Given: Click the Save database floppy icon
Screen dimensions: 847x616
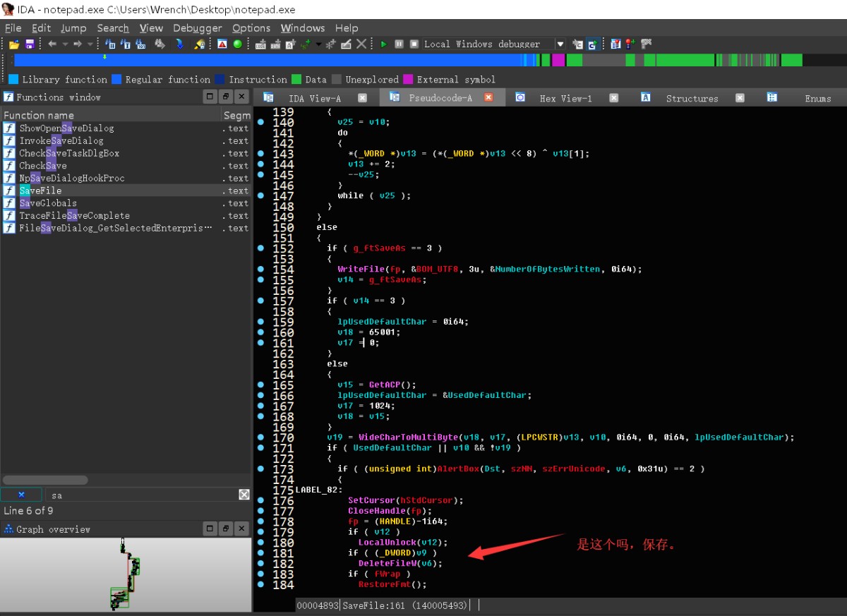Looking at the screenshot, I should tap(30, 44).
